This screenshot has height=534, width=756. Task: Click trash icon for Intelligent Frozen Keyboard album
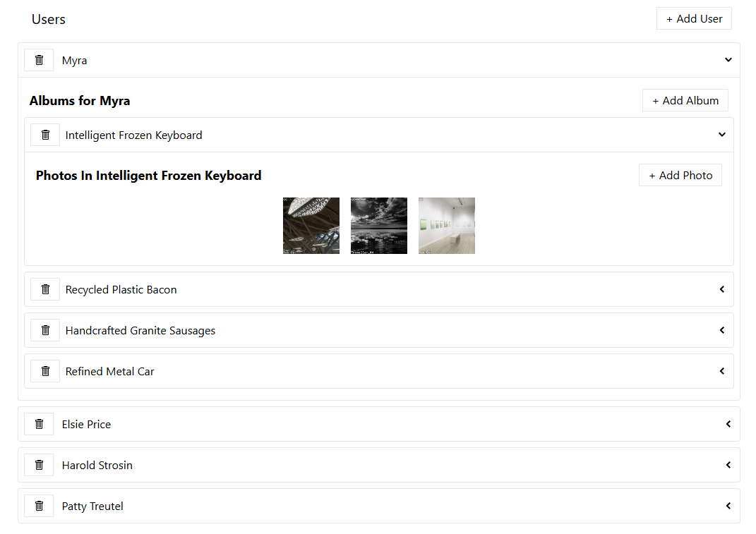[45, 135]
